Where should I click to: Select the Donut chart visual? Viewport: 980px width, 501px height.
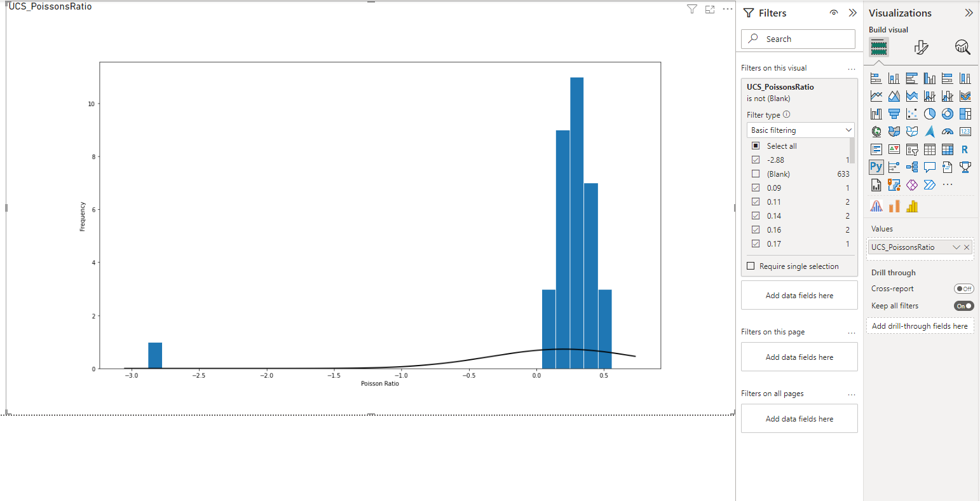click(x=948, y=114)
